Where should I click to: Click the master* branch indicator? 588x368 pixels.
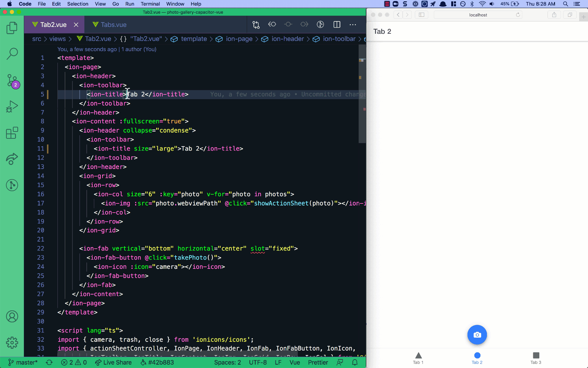point(23,362)
